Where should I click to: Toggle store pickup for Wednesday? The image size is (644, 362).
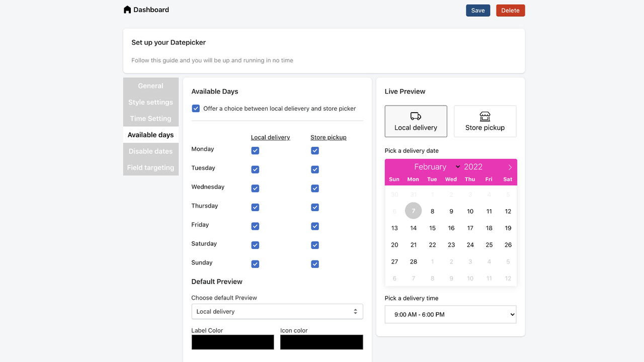[314, 188]
